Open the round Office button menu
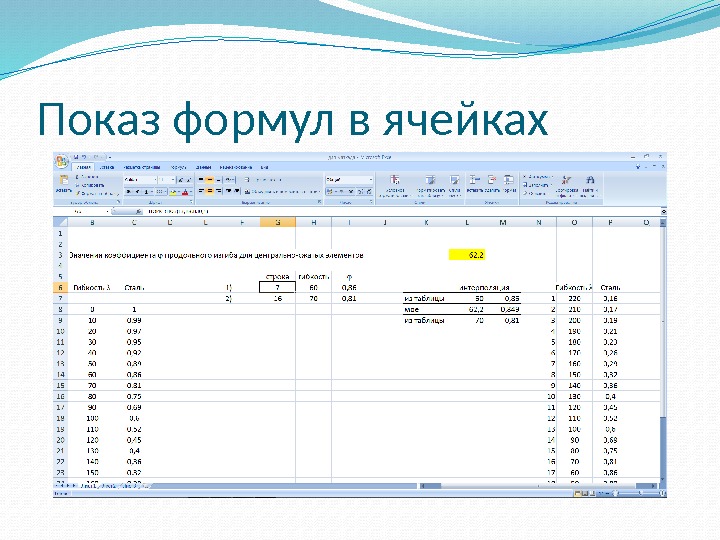This screenshot has width=720, height=540. click(62, 161)
